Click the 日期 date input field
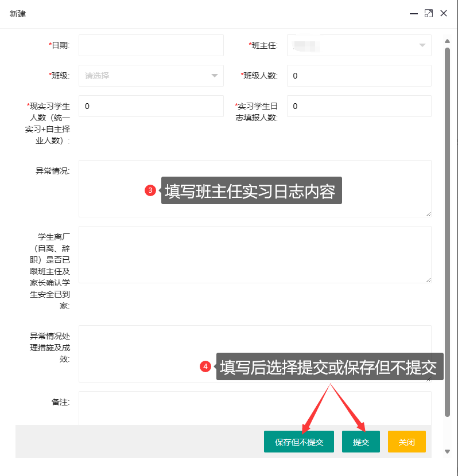This screenshot has width=458, height=476. (151, 45)
